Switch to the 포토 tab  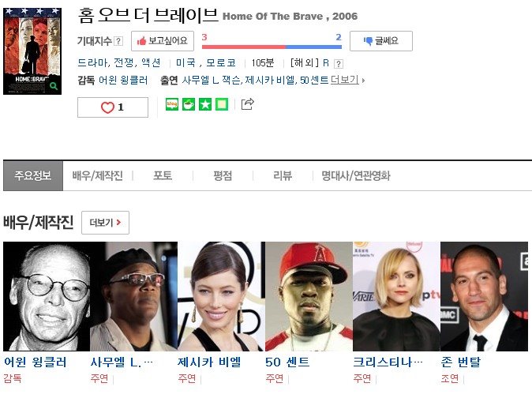(163, 176)
